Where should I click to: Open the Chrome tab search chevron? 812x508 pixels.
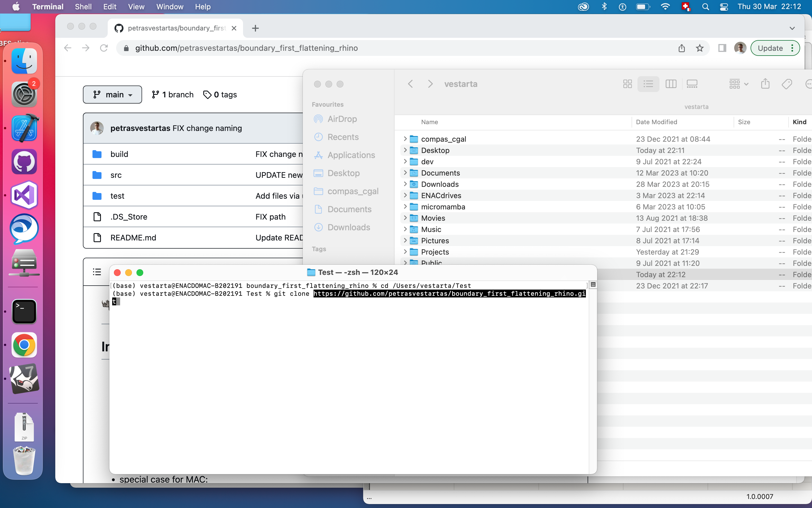(x=792, y=28)
